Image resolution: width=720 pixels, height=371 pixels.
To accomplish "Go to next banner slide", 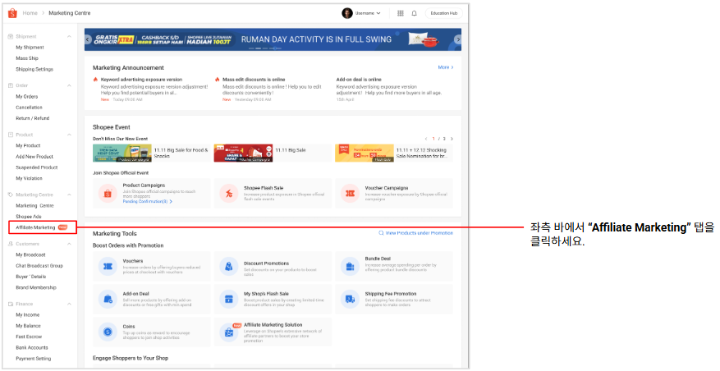I will coord(457,39).
